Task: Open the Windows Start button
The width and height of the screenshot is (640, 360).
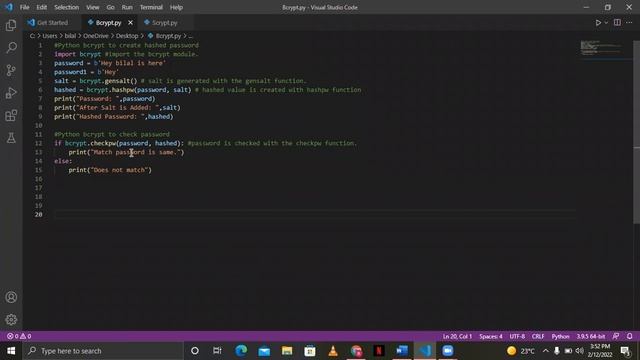Action: [11, 351]
